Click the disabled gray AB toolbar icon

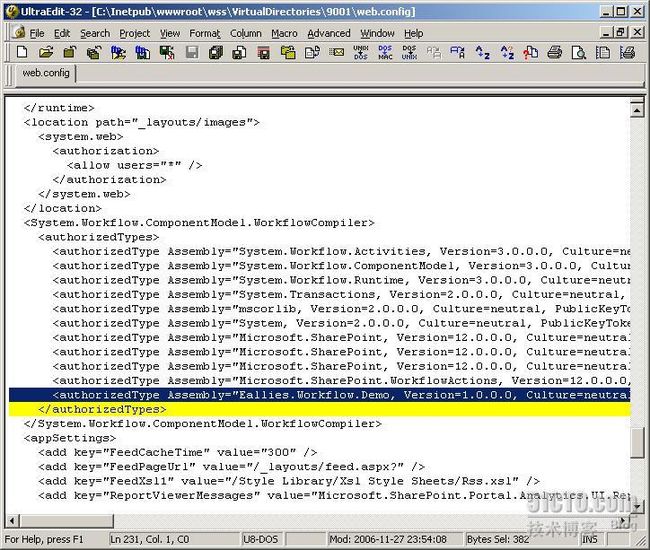[434, 53]
